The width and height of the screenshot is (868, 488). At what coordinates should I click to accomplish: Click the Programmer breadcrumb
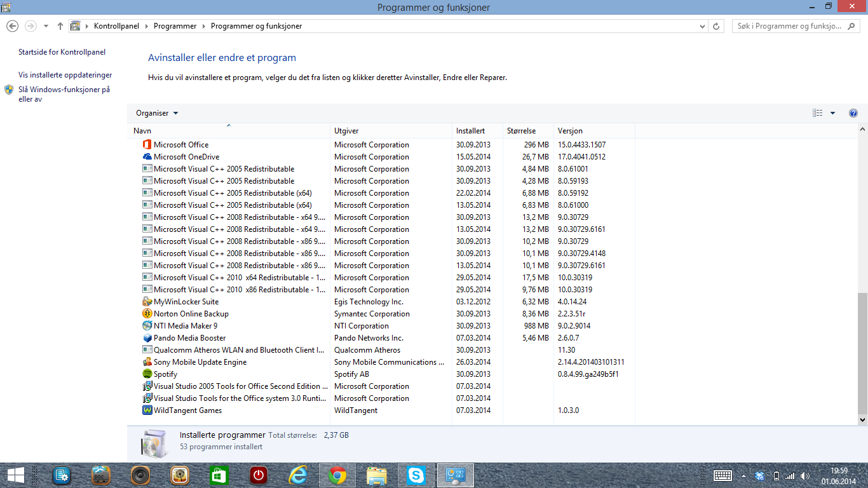[x=175, y=26]
